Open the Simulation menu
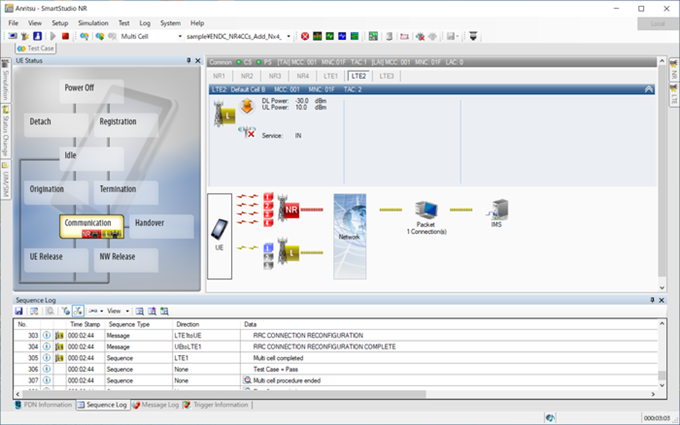This screenshot has width=680, height=425. [93, 23]
